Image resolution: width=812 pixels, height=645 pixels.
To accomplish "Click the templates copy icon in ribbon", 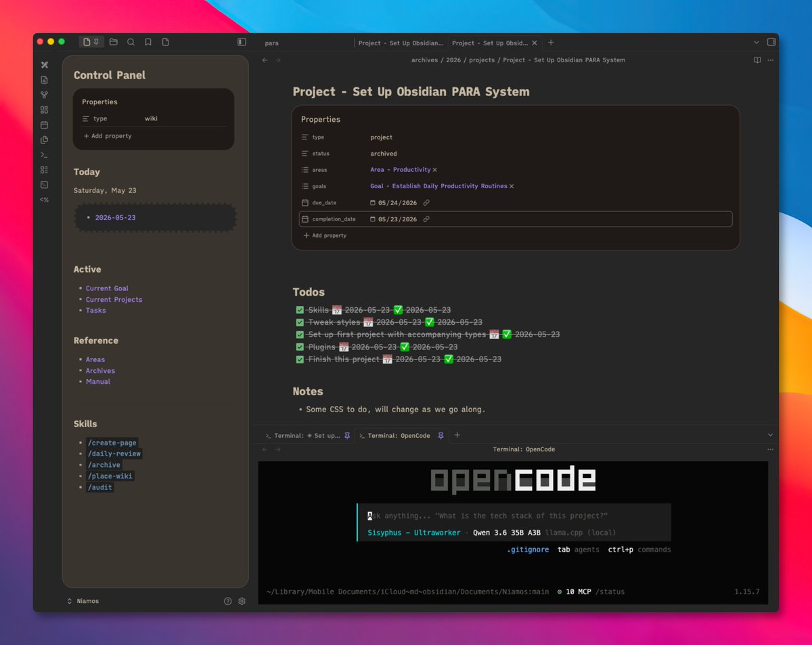I will pyautogui.click(x=44, y=140).
